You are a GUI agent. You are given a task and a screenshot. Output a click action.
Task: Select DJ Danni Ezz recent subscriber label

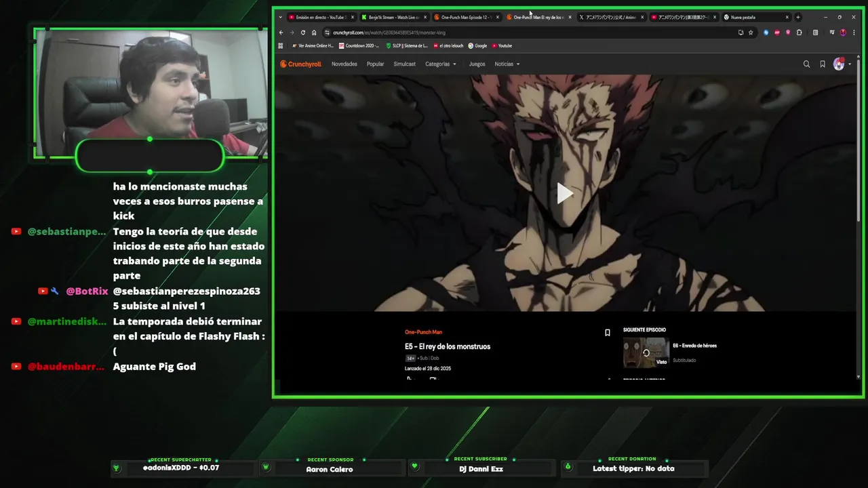pos(481,469)
